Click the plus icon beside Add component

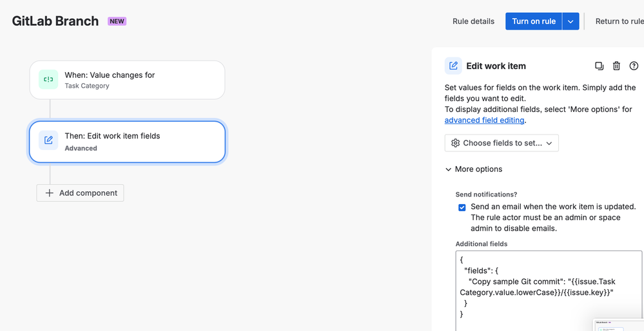pyautogui.click(x=49, y=193)
